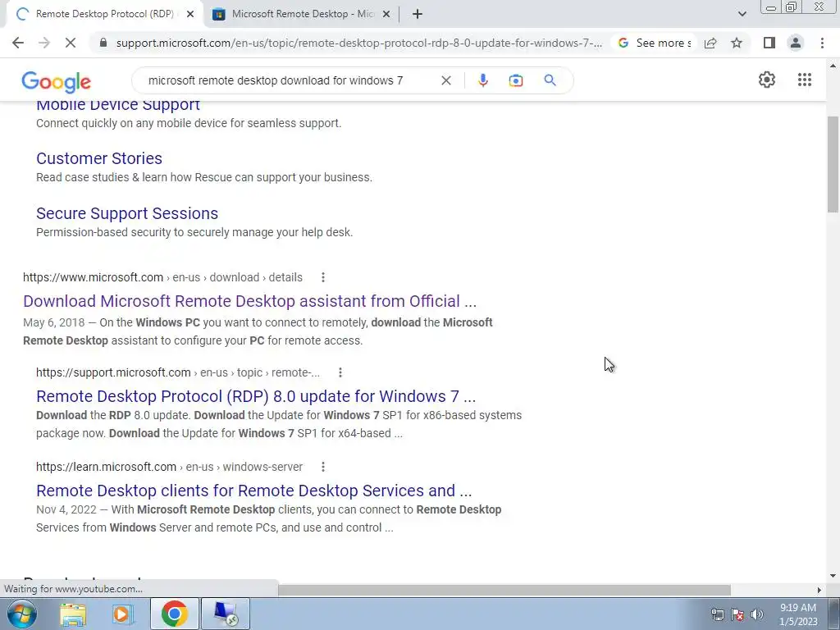Viewport: 840px width, 630px height.
Task: Click the scroll up arrow
Action: point(833,66)
